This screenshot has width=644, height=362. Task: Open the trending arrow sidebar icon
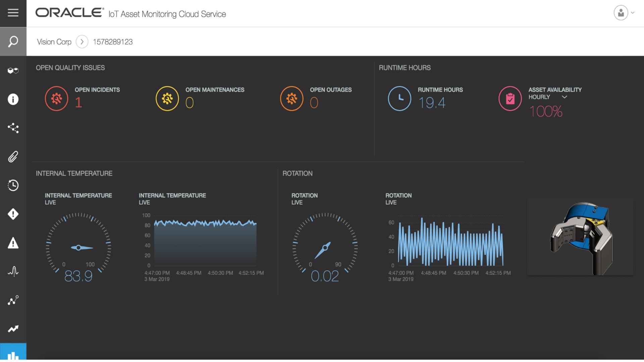click(x=13, y=329)
